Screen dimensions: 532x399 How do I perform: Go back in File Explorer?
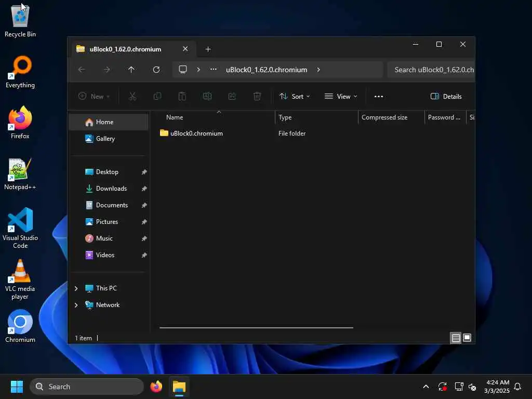point(82,70)
